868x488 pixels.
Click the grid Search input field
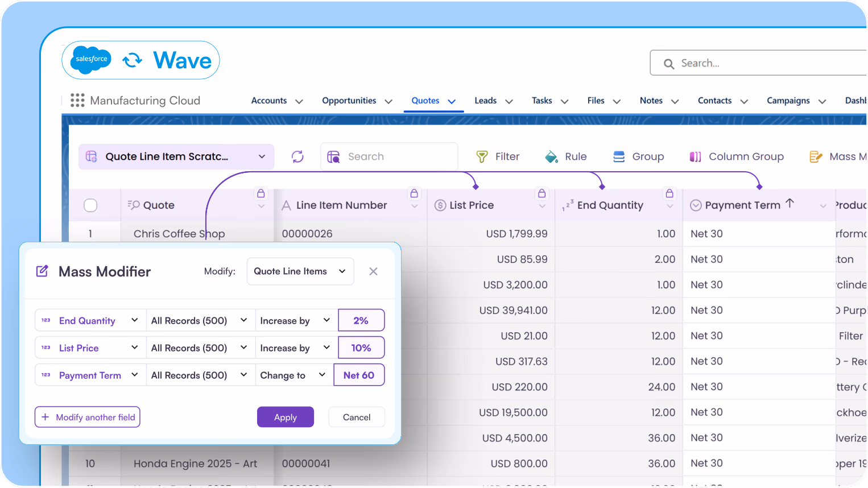point(390,156)
